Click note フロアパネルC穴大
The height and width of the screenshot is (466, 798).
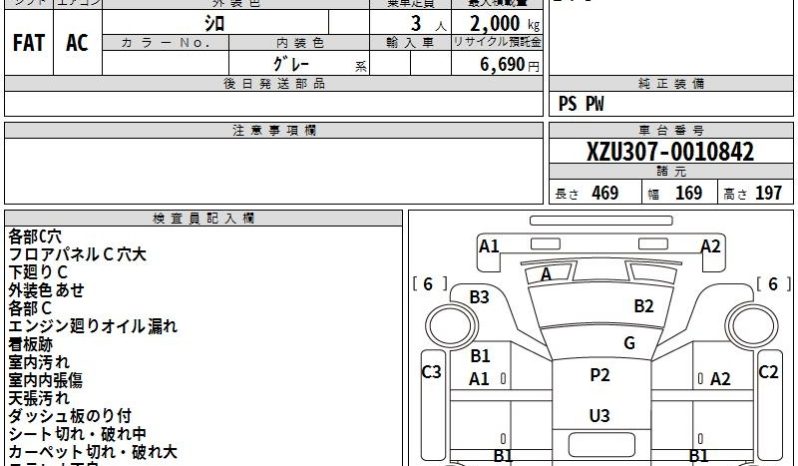click(x=77, y=254)
